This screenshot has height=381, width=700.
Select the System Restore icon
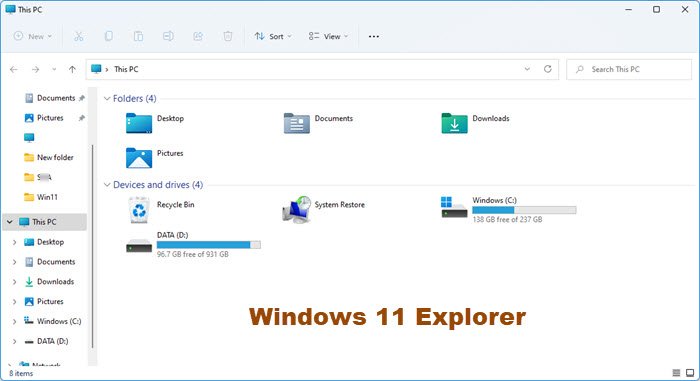(x=296, y=209)
